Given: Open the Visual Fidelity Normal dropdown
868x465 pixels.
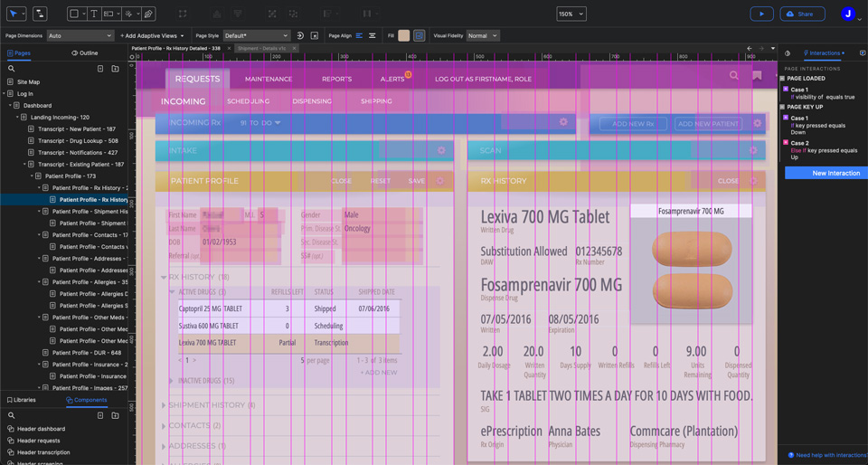Looking at the screenshot, I should coord(482,36).
